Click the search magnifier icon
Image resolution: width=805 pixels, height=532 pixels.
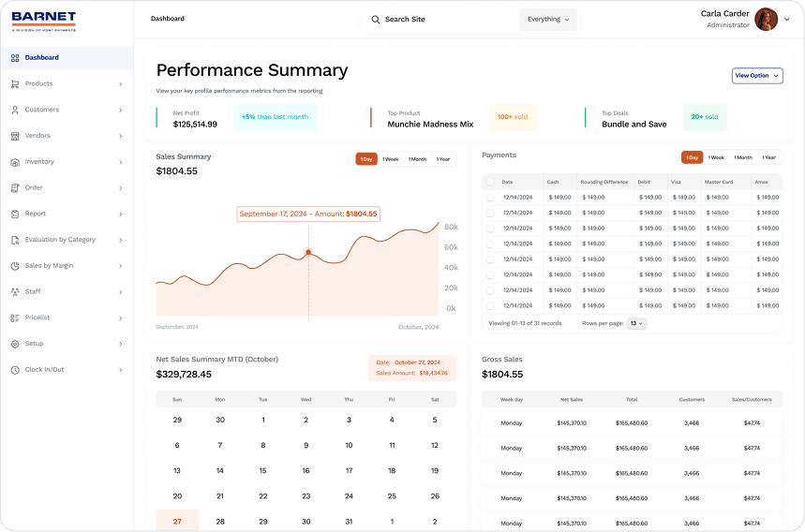click(376, 20)
